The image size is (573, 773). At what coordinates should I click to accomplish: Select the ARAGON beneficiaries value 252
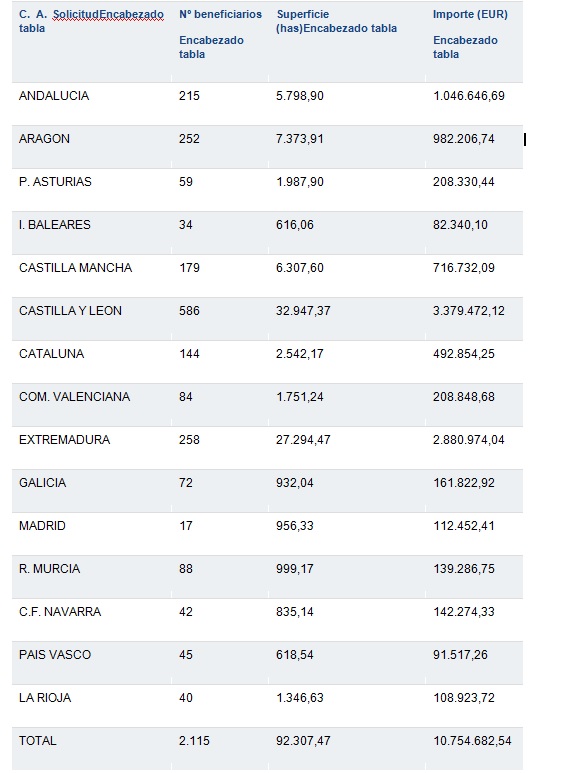tap(189, 139)
